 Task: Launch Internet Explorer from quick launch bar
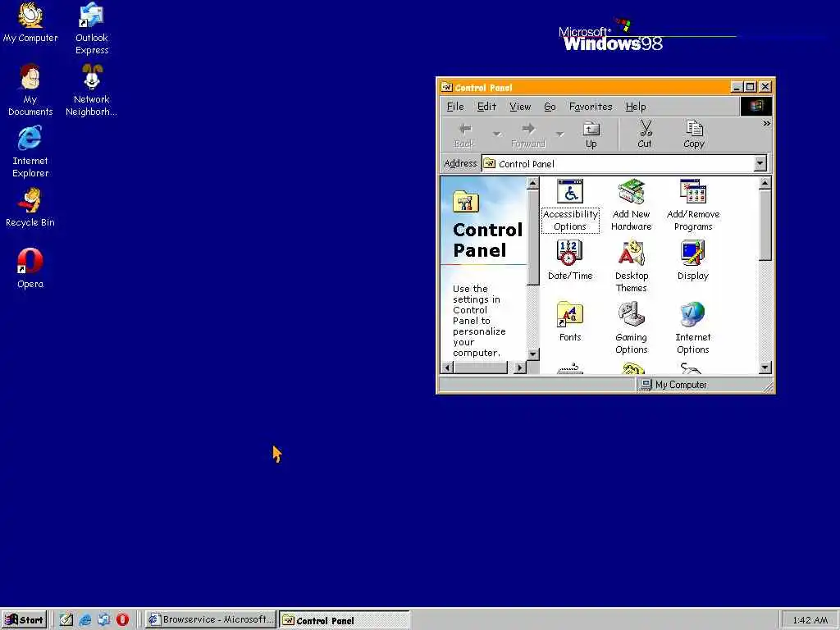(x=85, y=620)
